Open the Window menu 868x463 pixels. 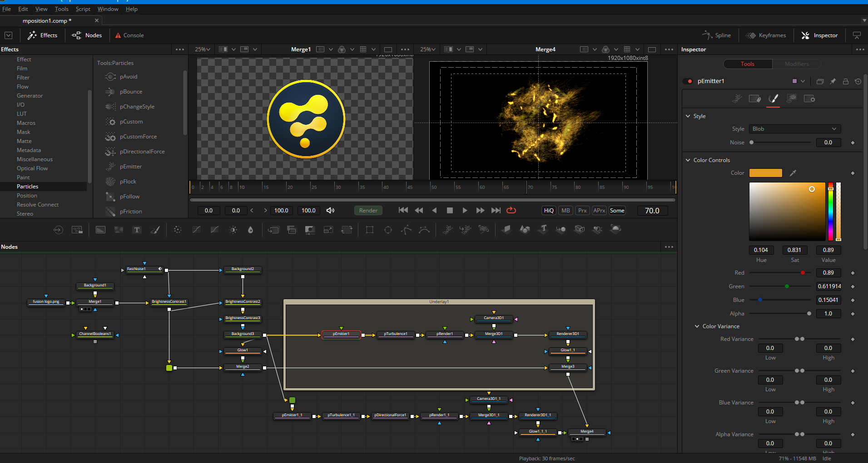[108, 9]
